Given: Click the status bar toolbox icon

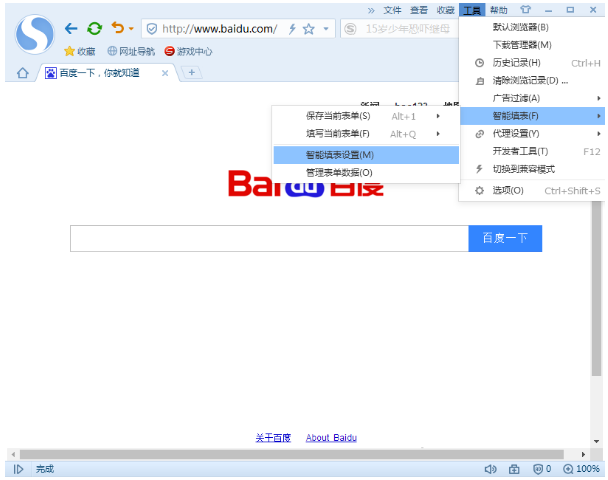Looking at the screenshot, I should click(514, 470).
